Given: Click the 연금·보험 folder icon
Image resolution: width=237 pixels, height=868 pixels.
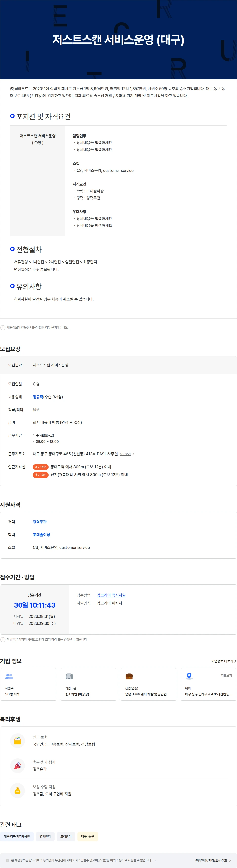Looking at the screenshot, I should pyautogui.click(x=18, y=741).
